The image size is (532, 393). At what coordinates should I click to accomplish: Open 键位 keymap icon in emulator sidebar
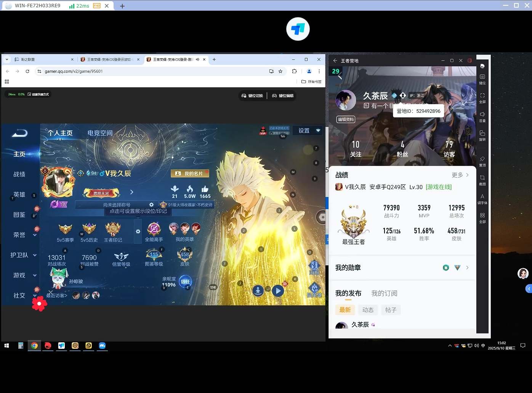(x=482, y=79)
